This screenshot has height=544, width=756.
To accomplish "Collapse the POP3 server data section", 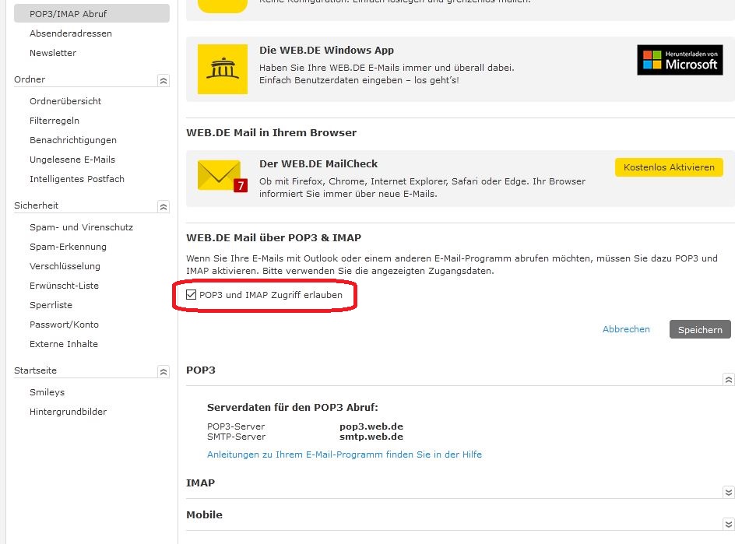I will tap(729, 380).
